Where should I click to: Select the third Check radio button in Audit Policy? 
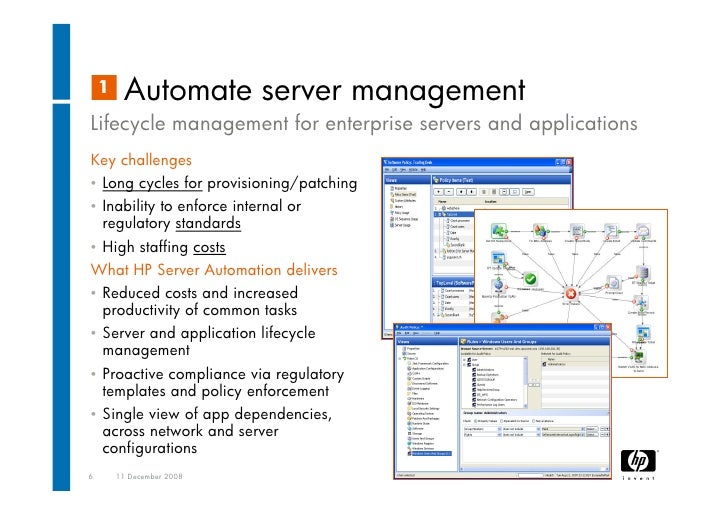click(533, 421)
